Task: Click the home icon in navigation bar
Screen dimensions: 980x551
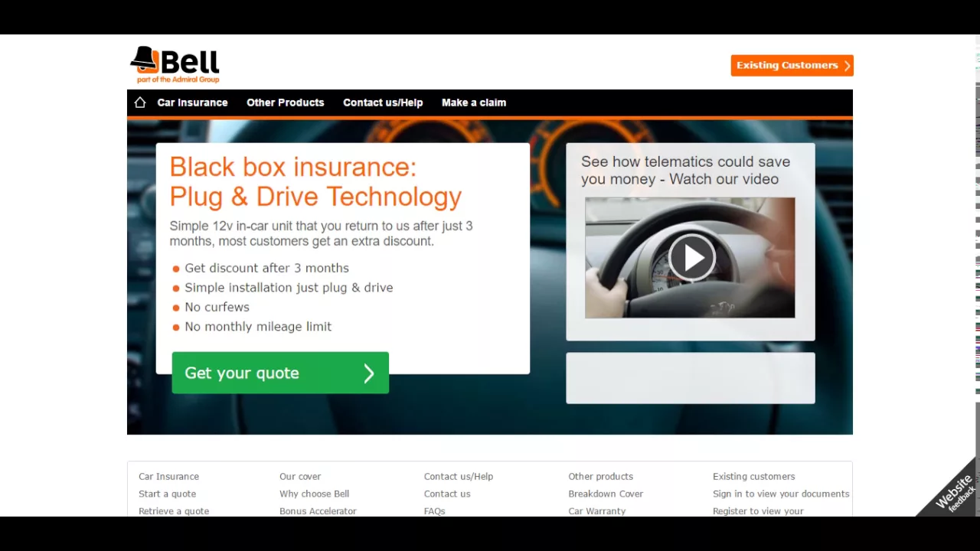Action: pos(139,103)
